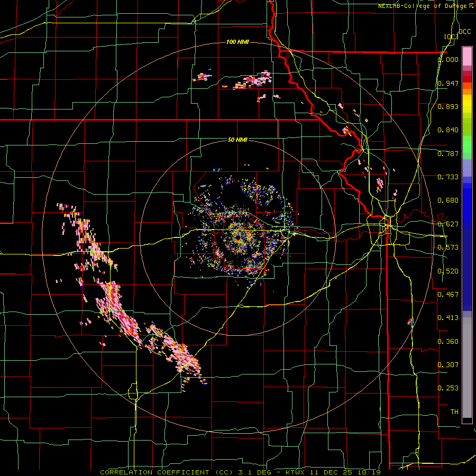Click the "[CC]" label above the color bar
The height and width of the screenshot is (476, 476).
tap(452, 36)
